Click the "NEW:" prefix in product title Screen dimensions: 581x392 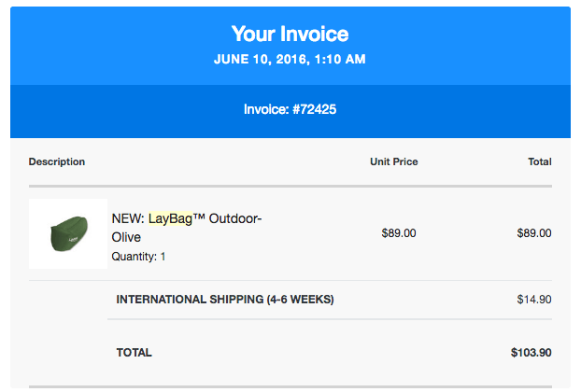(x=128, y=218)
